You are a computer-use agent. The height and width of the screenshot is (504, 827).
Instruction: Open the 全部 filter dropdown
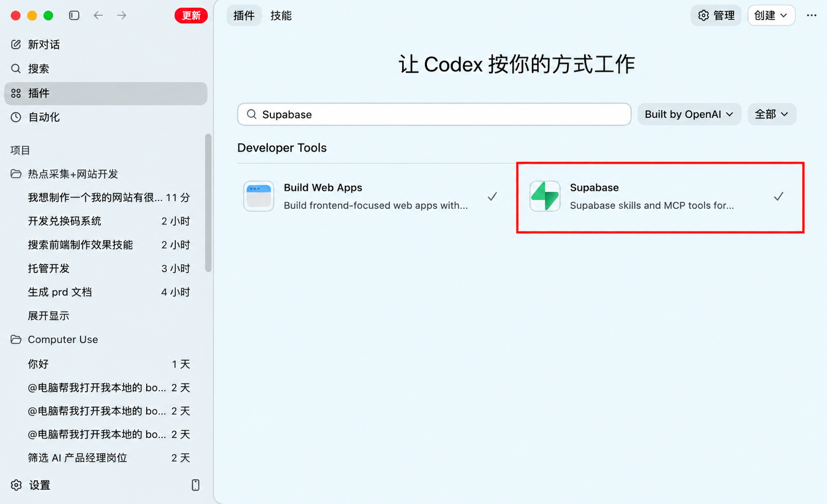pos(772,114)
